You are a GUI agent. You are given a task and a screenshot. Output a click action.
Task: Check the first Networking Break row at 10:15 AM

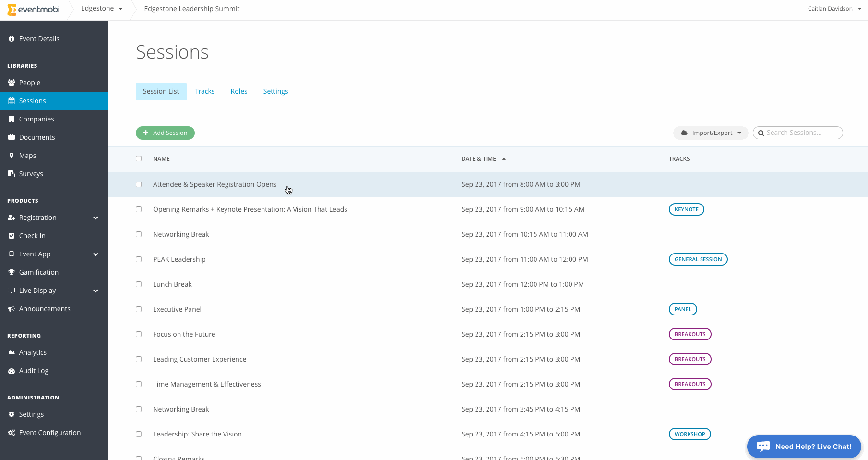tap(139, 234)
